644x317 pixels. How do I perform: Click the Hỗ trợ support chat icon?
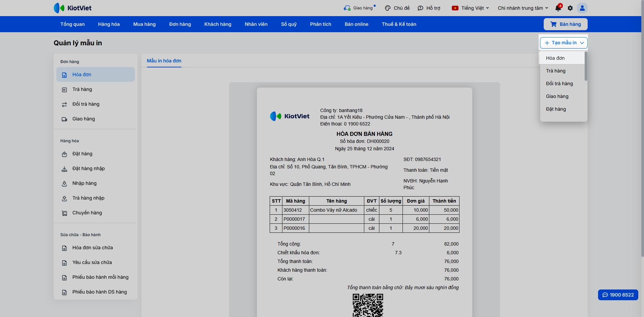tap(420, 8)
